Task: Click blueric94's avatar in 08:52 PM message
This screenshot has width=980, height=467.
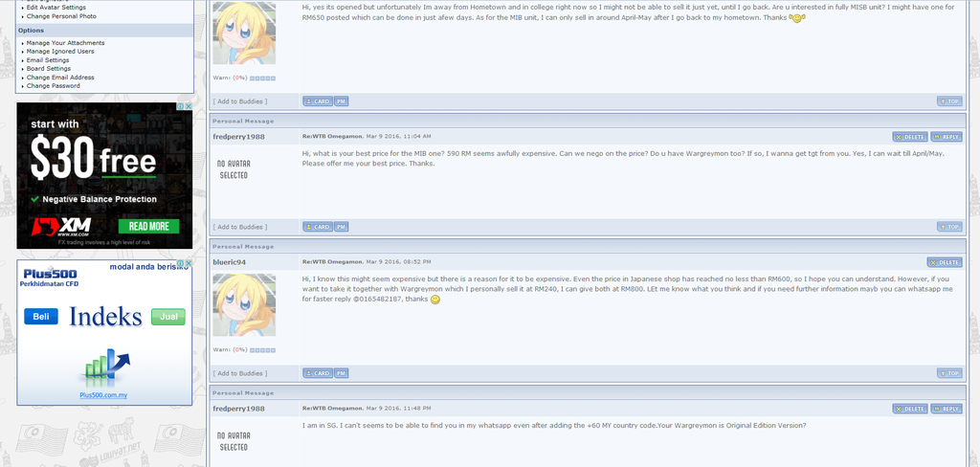Action: pos(244,304)
